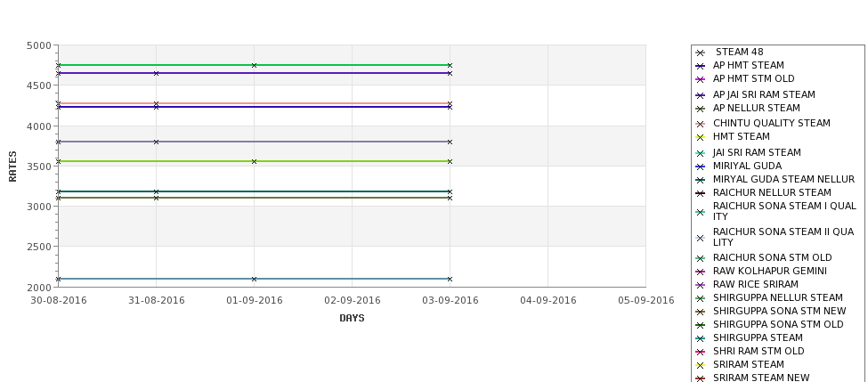Click the HMT STEAM yellow legend marker

(x=700, y=138)
